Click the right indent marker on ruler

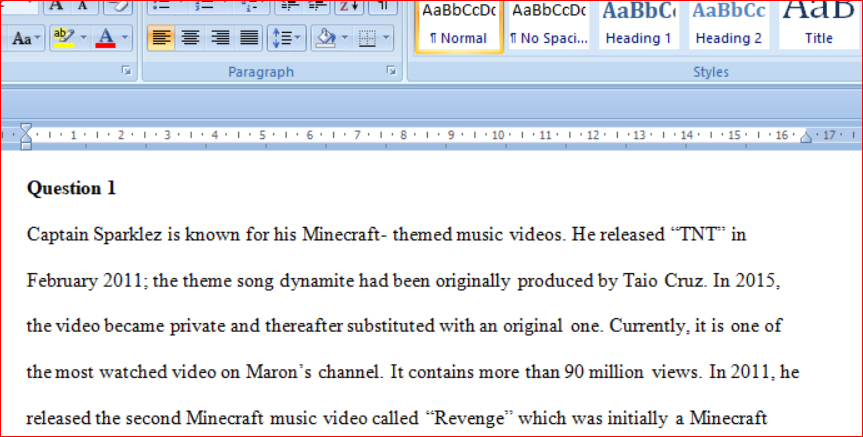tap(806, 136)
